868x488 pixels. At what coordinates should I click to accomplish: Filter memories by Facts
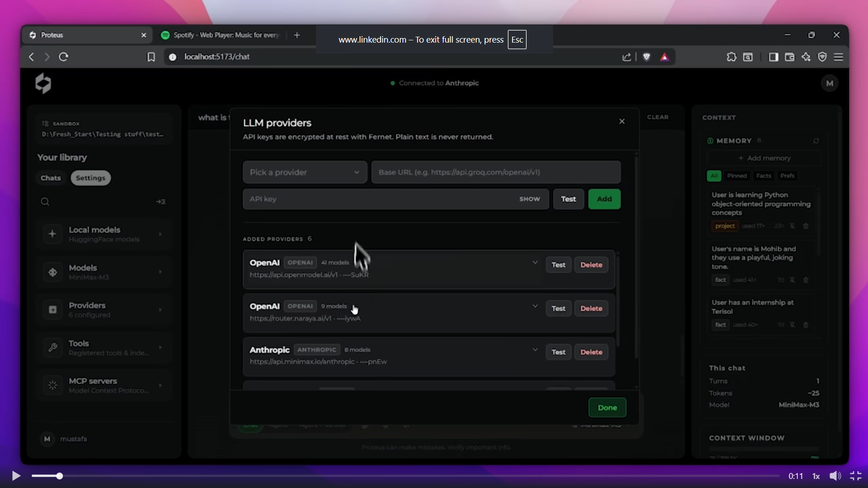pyautogui.click(x=763, y=176)
